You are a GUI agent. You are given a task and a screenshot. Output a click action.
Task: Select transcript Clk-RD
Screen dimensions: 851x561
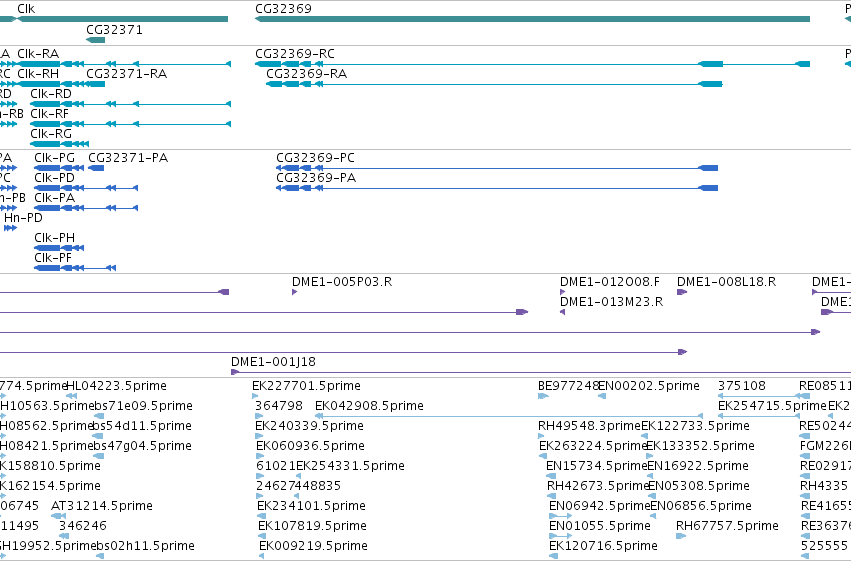click(51, 94)
